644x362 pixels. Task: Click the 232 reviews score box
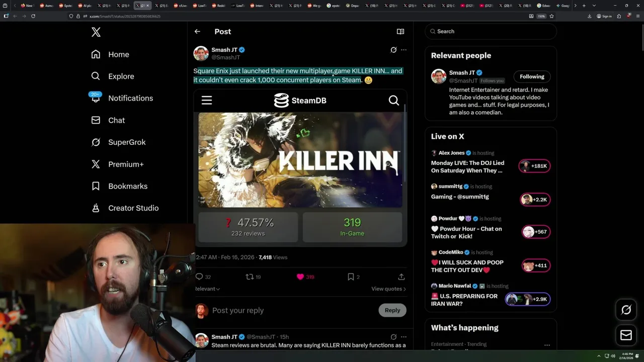[248, 227]
